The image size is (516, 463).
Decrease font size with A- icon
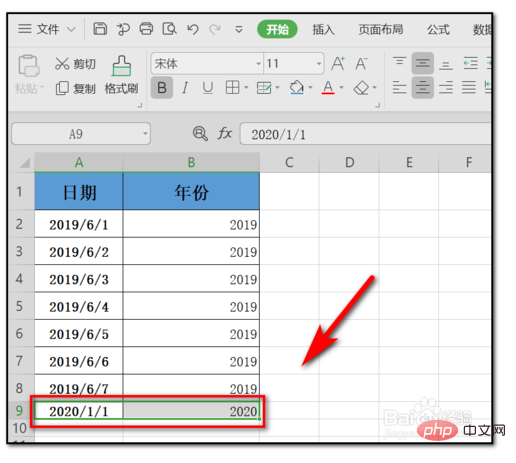pyautogui.click(x=361, y=63)
